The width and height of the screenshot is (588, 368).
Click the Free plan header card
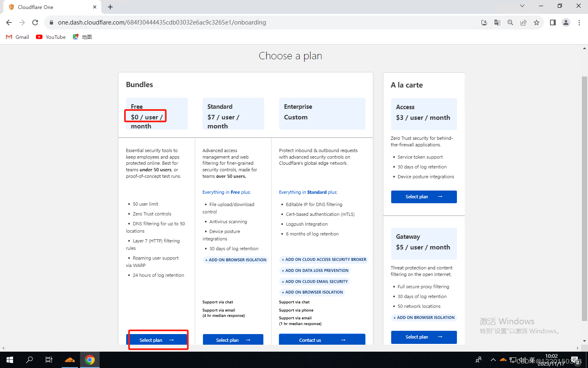(157, 114)
